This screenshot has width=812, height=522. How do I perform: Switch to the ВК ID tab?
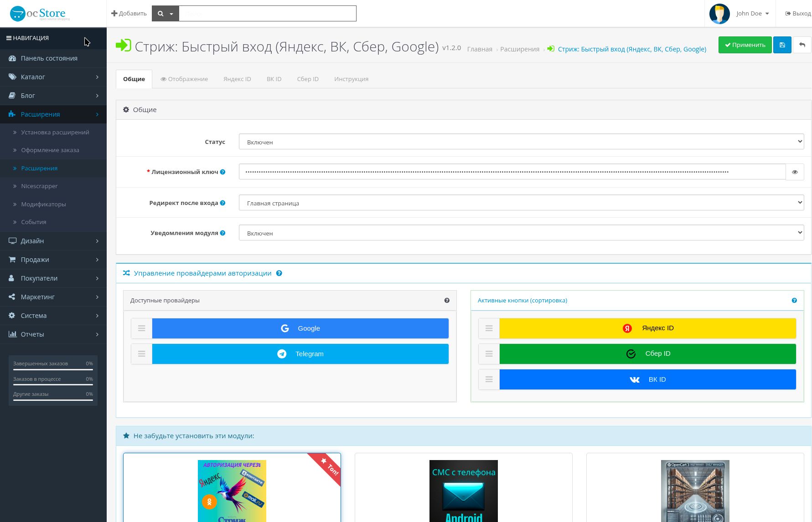coord(274,79)
